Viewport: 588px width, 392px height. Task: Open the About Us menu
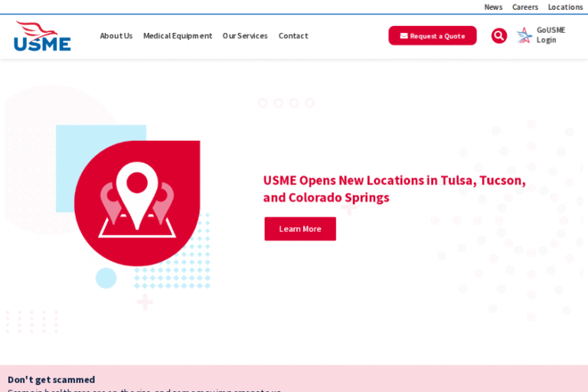click(x=116, y=36)
